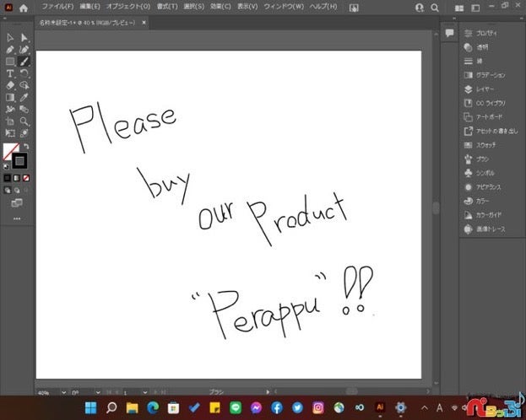This screenshot has height=420, width=526.
Task: Open the ファイル(F) menu
Action: click(x=59, y=7)
